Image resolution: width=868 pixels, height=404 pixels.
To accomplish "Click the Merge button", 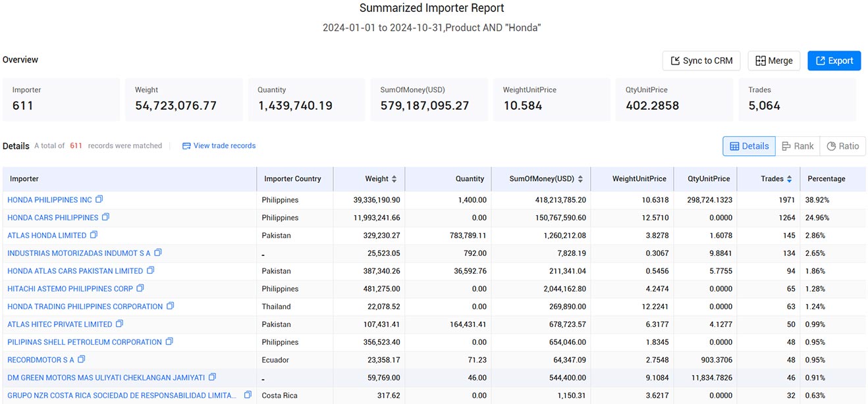I will 774,61.
